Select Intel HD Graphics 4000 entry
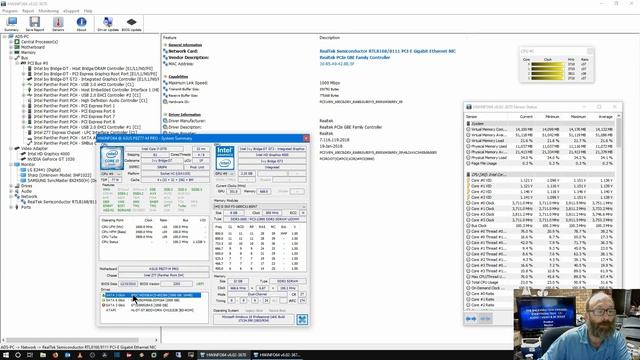Image resolution: width=640 pixels, height=360 pixels. 48,154
